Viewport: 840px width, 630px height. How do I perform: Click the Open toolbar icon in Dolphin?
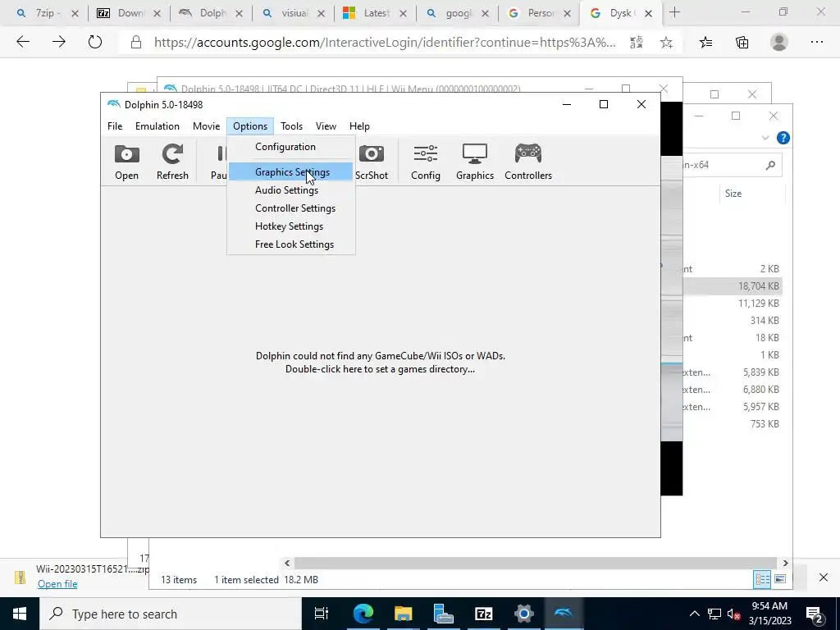(126, 162)
